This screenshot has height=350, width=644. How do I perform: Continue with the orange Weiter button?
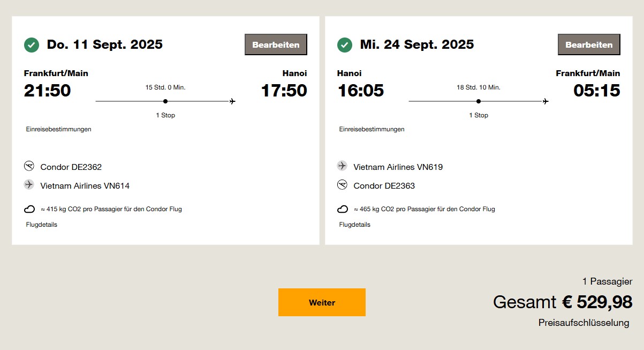(x=322, y=302)
